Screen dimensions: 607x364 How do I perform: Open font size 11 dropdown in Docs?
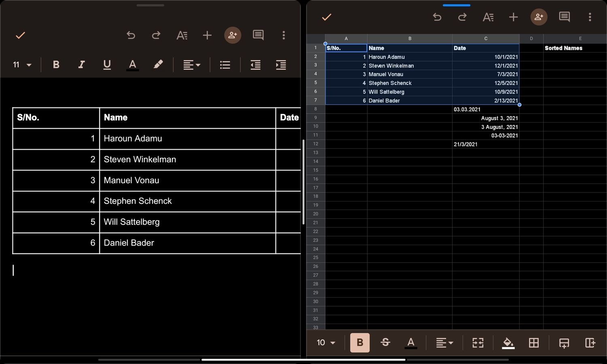point(22,65)
